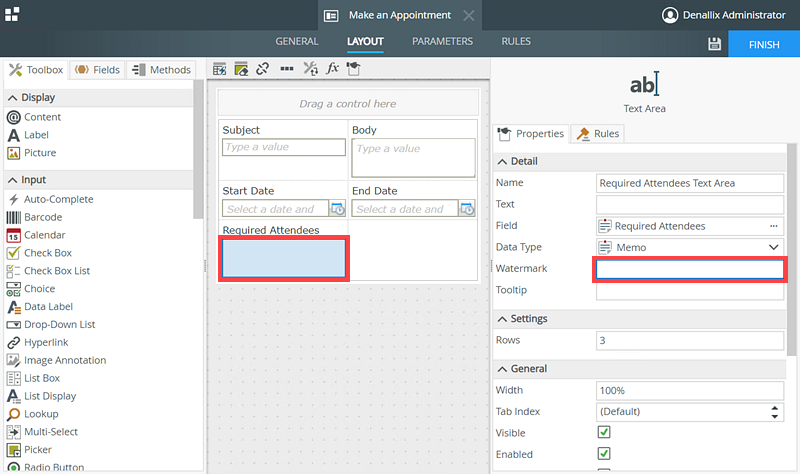Click the Watermark input field

click(690, 269)
